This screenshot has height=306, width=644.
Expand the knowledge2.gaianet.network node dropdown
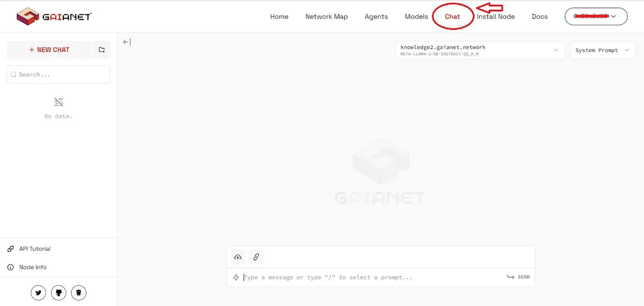coord(480,50)
